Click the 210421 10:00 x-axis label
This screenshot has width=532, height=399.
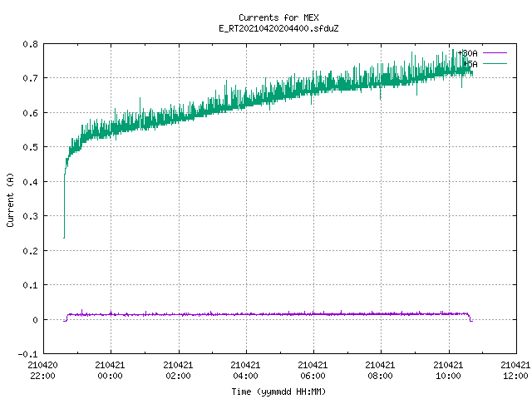[x=448, y=371]
